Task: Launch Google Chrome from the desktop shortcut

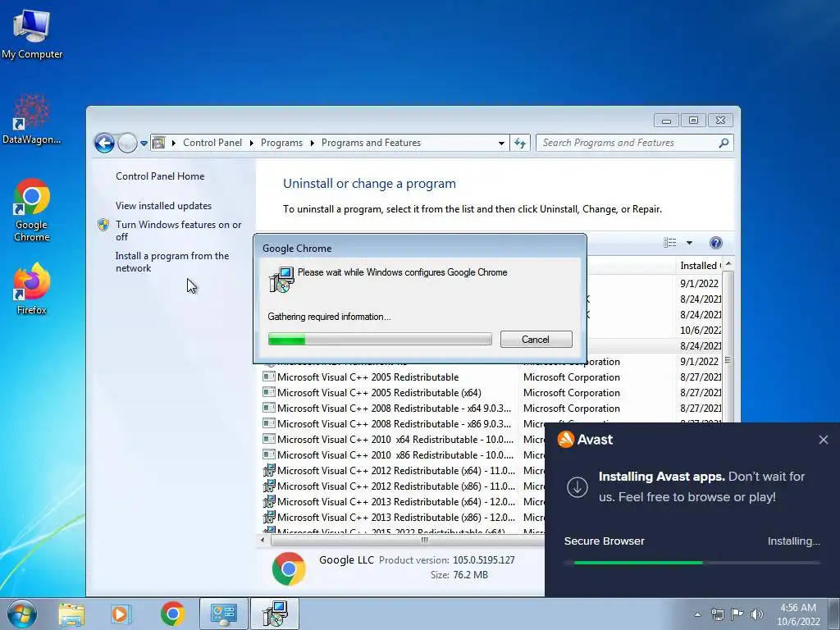Action: coord(32,209)
